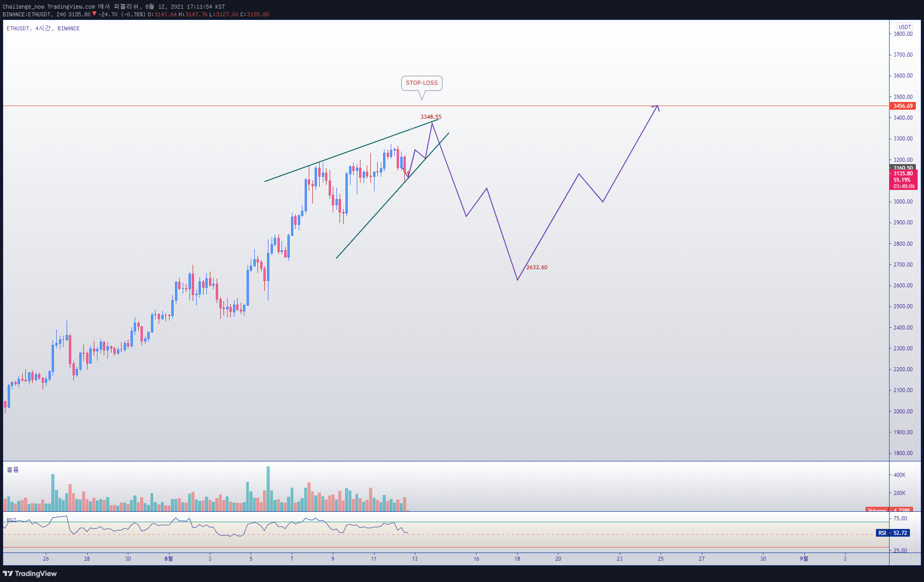Select the STOP-LOSS callout annotation
The height and width of the screenshot is (582, 924).
422,83
